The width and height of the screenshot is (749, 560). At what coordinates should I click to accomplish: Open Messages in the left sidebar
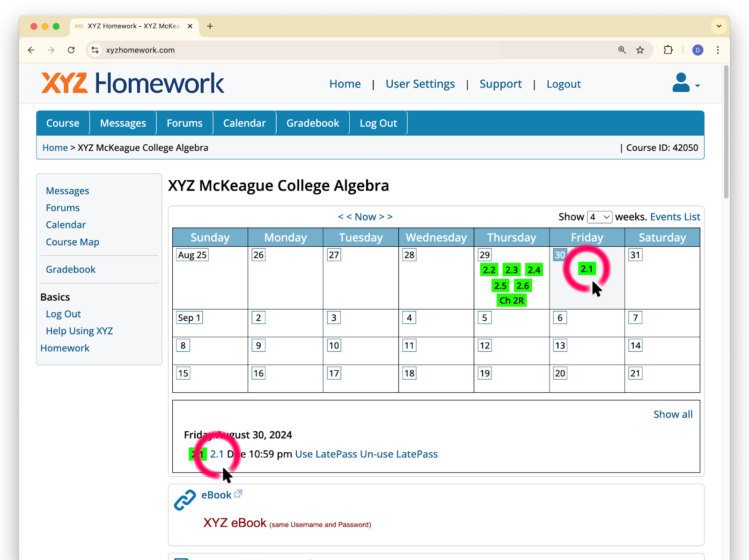[67, 191]
